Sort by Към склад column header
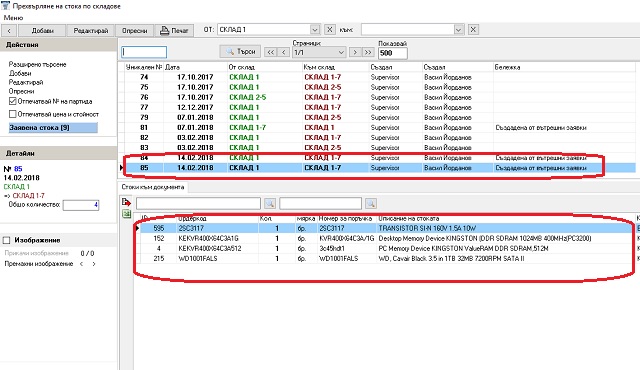 [335, 67]
